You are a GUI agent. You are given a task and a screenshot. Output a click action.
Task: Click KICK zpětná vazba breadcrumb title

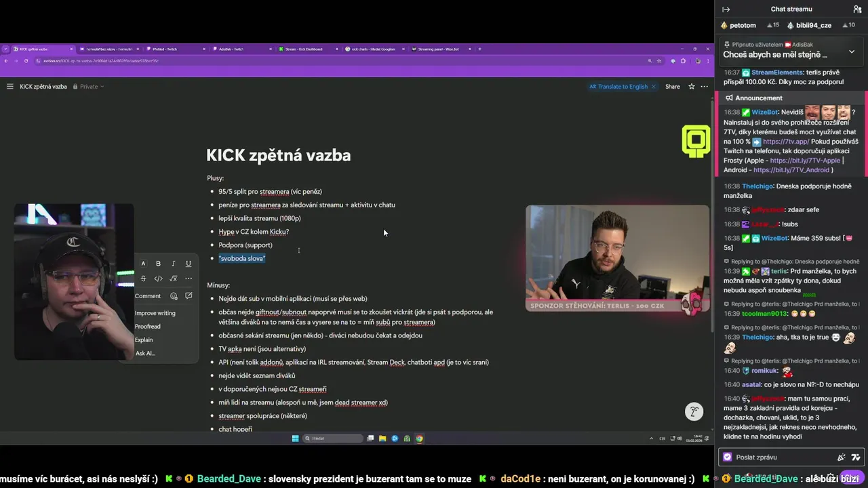(x=43, y=87)
